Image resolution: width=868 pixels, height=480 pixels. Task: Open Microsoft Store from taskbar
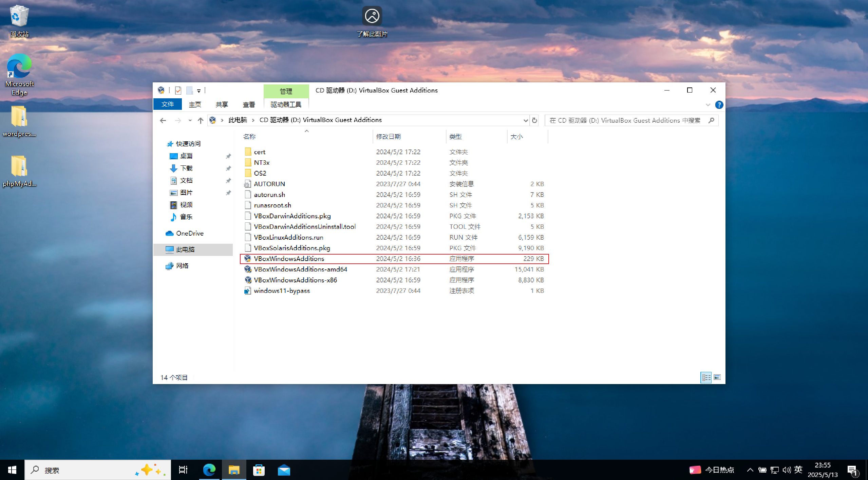point(259,470)
